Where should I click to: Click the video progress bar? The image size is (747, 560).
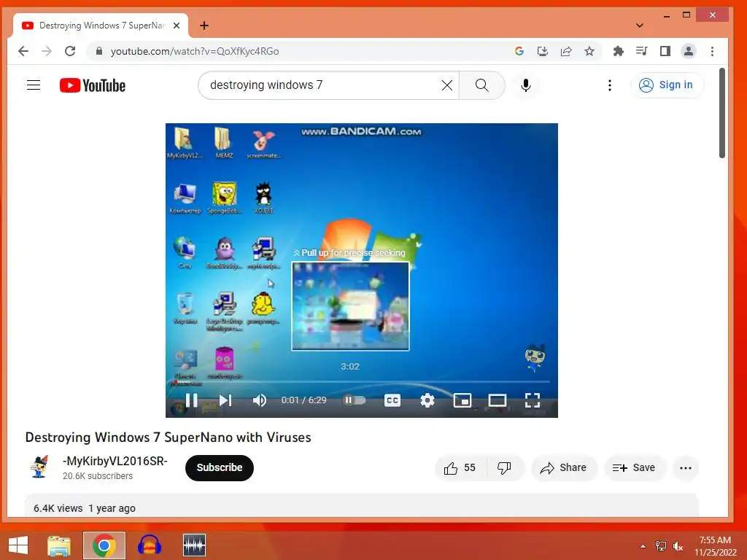pos(361,382)
